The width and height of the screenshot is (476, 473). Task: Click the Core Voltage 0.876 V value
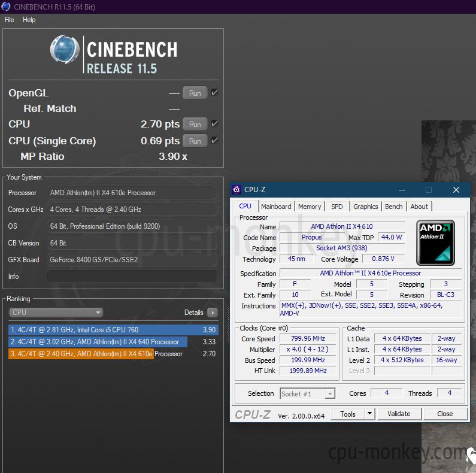(x=383, y=259)
